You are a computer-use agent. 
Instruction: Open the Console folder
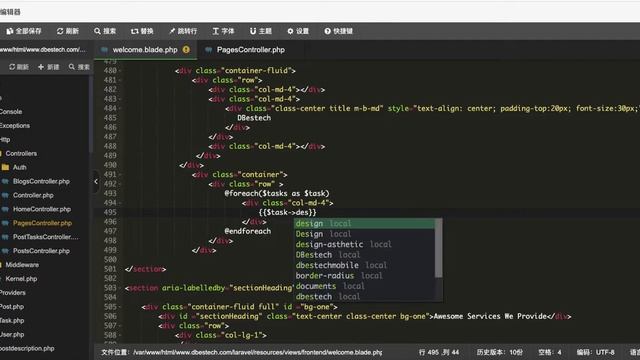click(11, 112)
